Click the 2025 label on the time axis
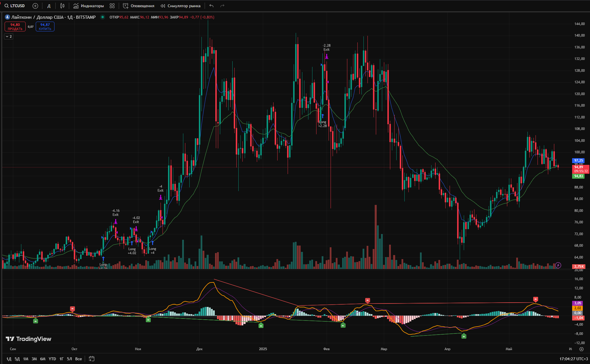The width and height of the screenshot is (590, 364). (263, 349)
